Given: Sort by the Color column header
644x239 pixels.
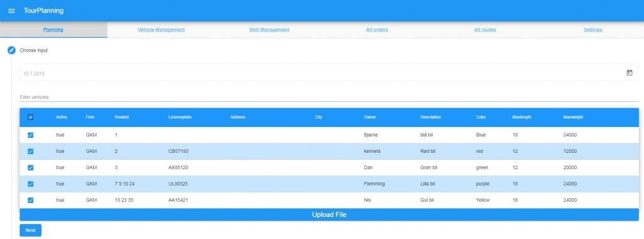Looking at the screenshot, I should click(x=481, y=117).
